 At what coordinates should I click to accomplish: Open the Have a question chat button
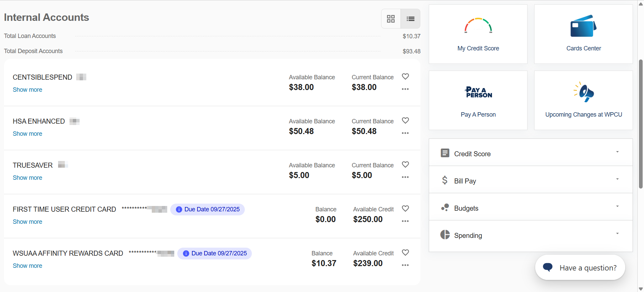click(580, 267)
